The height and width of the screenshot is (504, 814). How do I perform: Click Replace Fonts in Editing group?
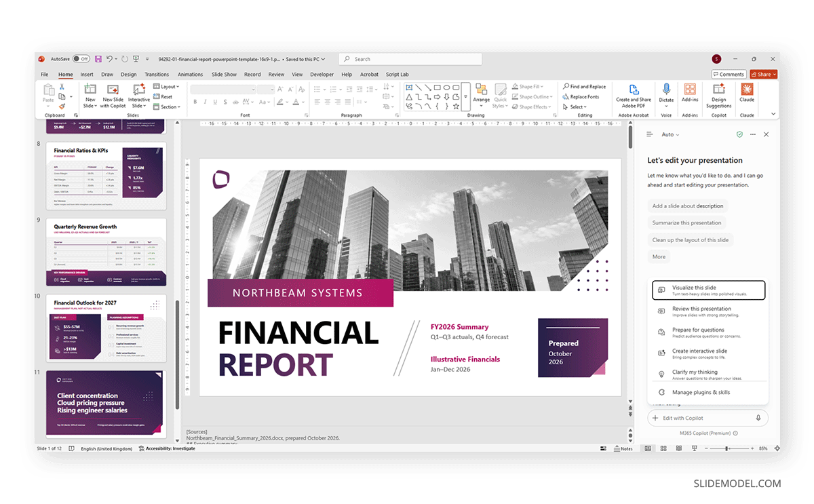(581, 96)
